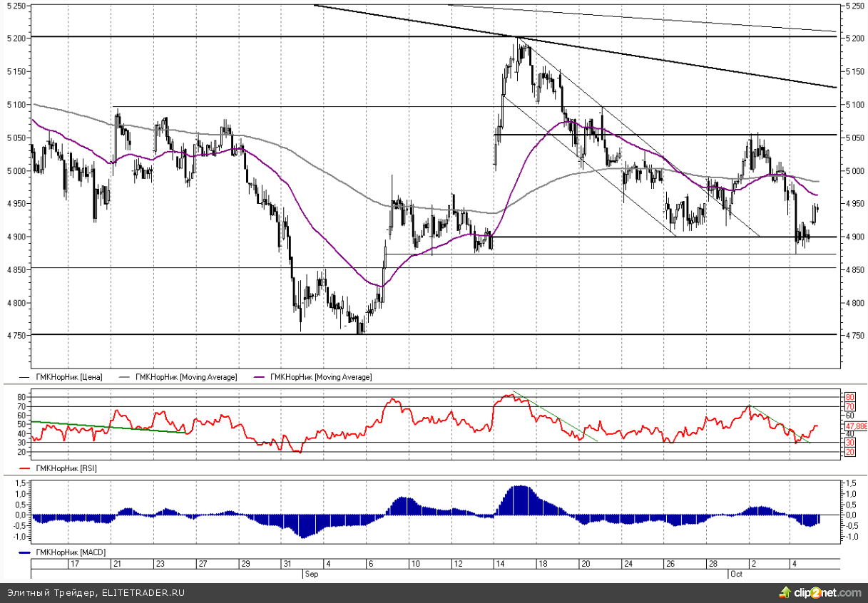This screenshot has height=603, width=868.
Task: Open the Элитный Трейдер, ELITETRADER.RU footer link
Action: point(96,593)
